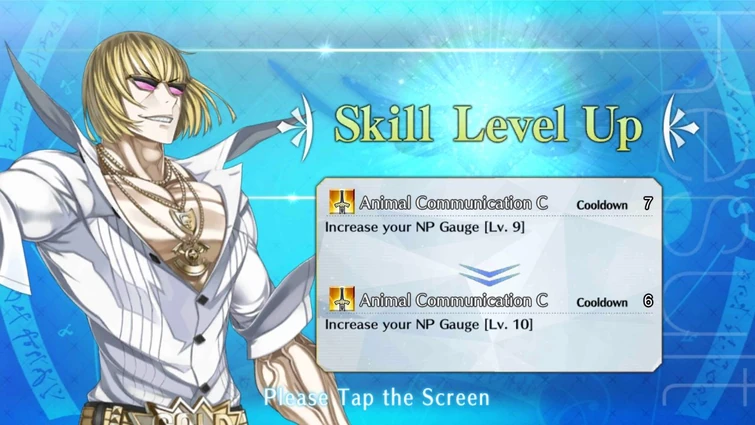Tap the double chevron arrow between skills

pos(489,274)
